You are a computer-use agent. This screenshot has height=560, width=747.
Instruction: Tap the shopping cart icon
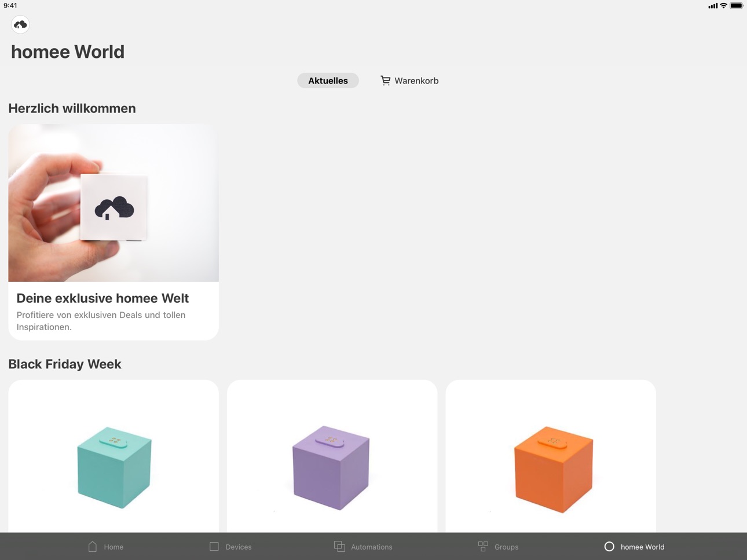385,80
